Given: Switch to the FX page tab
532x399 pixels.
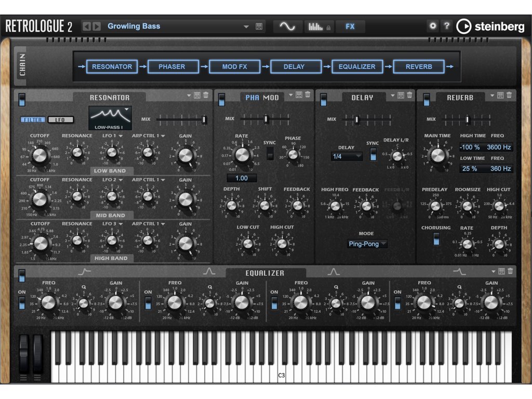Looking at the screenshot, I should 350,26.
